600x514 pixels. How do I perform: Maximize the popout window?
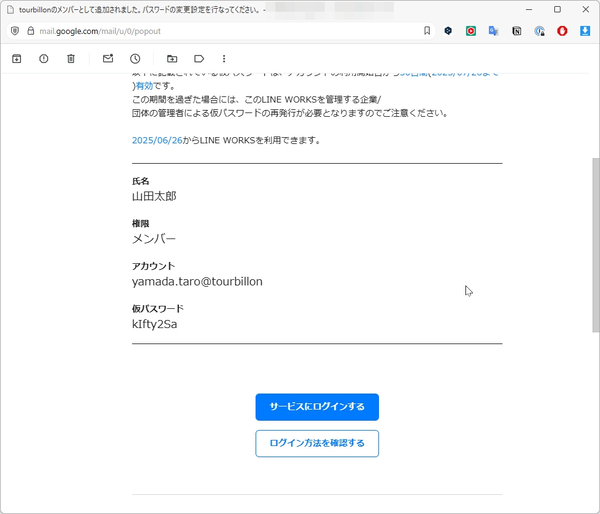tap(558, 10)
